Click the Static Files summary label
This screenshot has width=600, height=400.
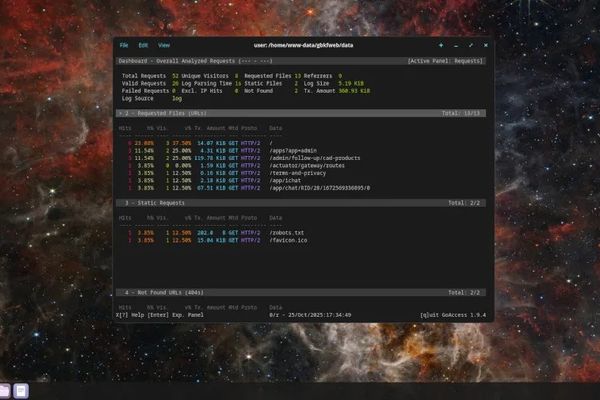[x=263, y=83]
